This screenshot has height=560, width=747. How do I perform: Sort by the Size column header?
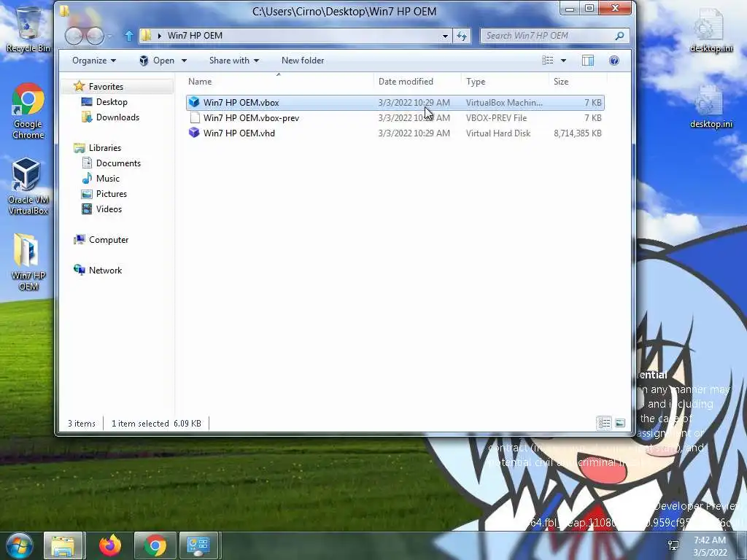coord(578,82)
